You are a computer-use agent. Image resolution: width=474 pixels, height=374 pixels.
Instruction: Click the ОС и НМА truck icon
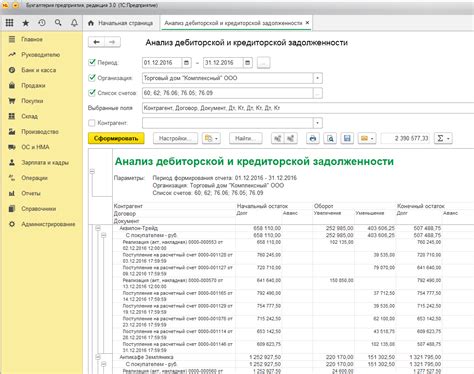click(12, 147)
